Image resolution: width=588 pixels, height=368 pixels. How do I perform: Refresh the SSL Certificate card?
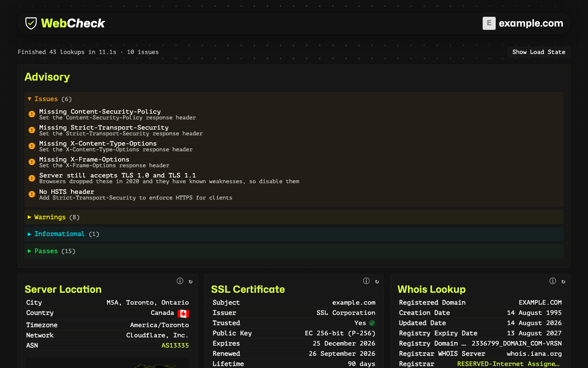point(377,281)
